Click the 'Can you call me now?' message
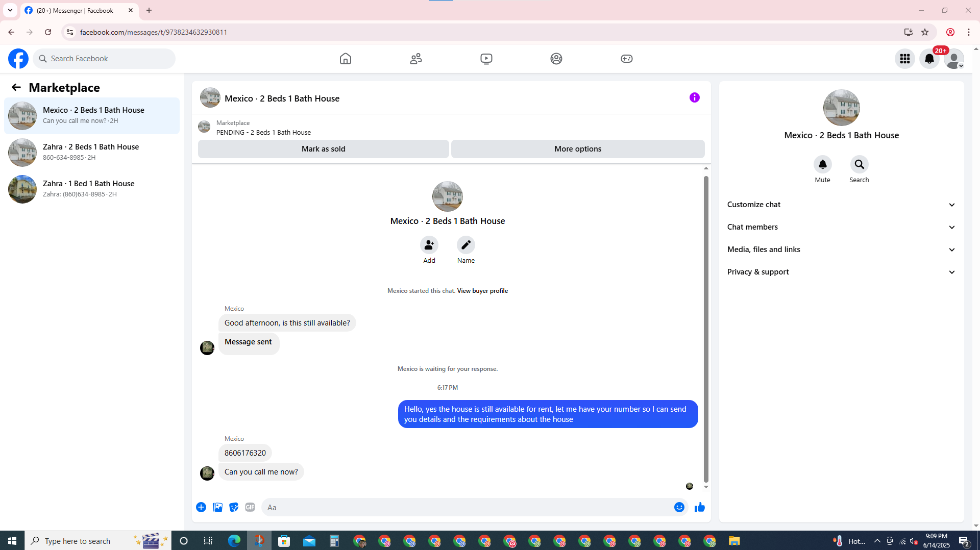The image size is (980, 550). click(261, 472)
